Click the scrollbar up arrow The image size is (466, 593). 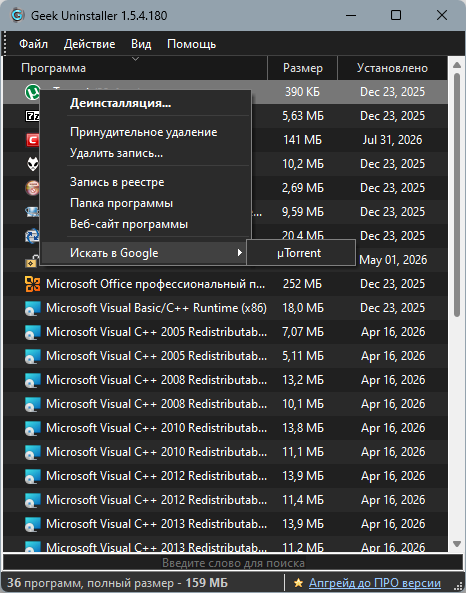457,65
